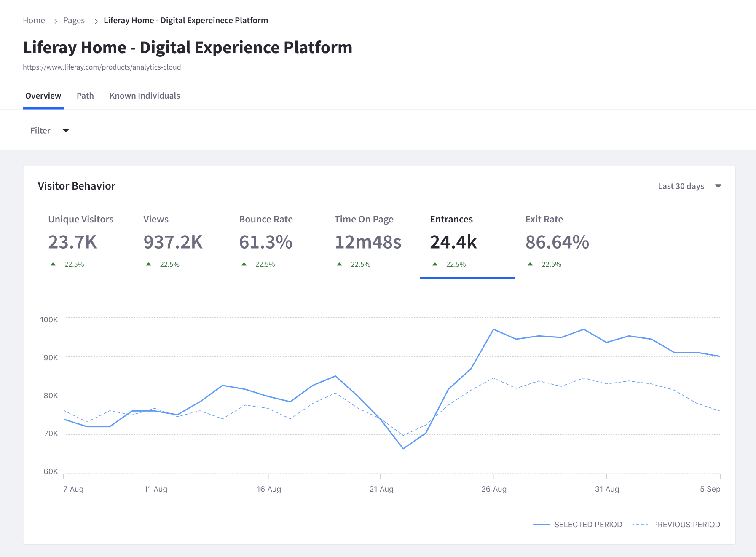Click the 'Visitor Behavior' card title

point(77,186)
